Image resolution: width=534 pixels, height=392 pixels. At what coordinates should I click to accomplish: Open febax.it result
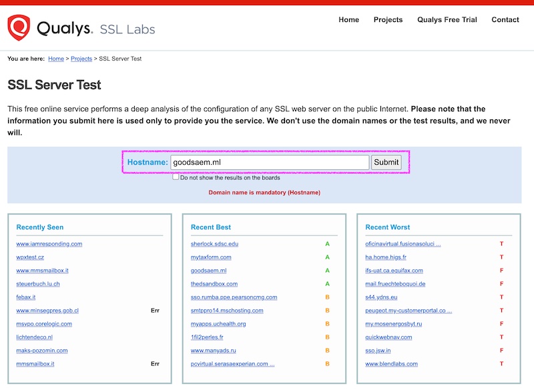click(25, 297)
